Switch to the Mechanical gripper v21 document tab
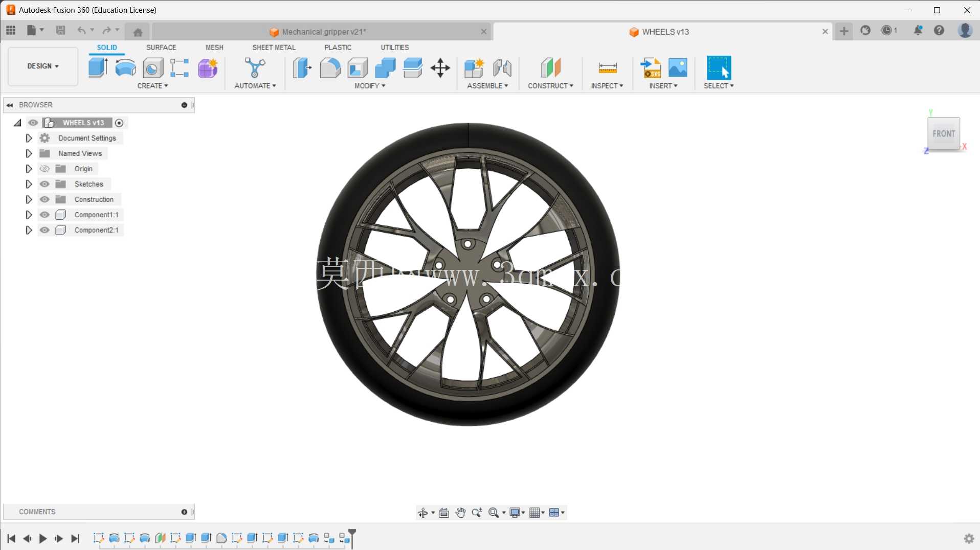 [x=323, y=32]
